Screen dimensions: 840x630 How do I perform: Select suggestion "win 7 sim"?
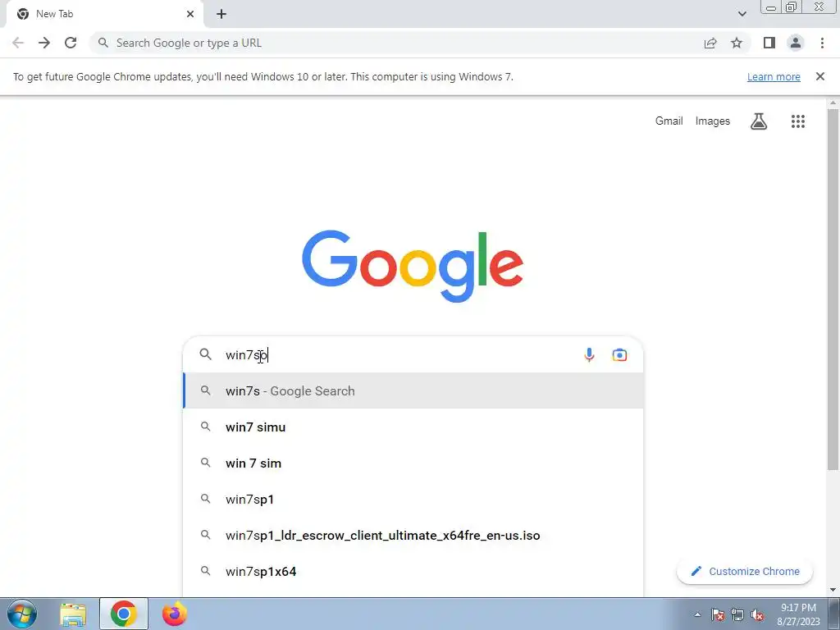click(413, 463)
